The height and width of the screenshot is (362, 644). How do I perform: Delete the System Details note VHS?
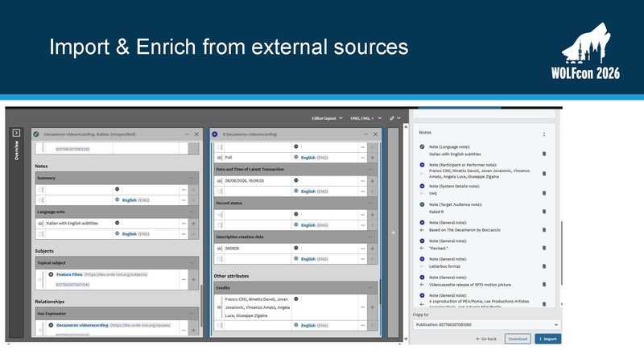pos(544,193)
